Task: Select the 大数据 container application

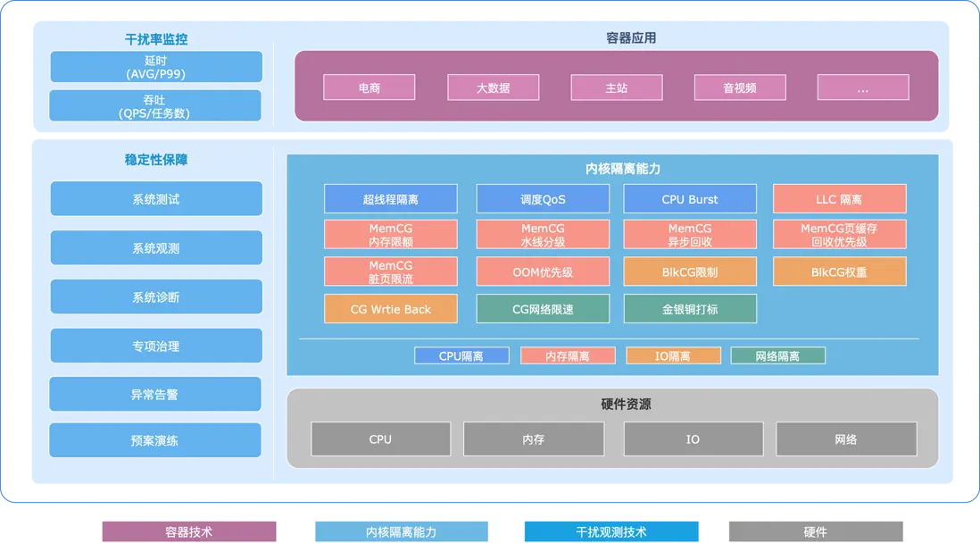Action: pos(493,87)
